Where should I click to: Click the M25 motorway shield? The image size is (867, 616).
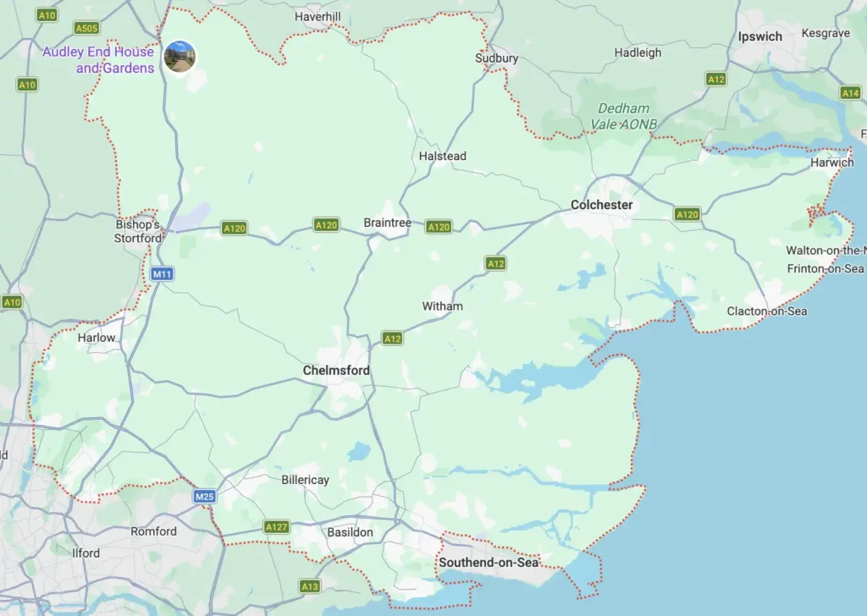pos(204,496)
